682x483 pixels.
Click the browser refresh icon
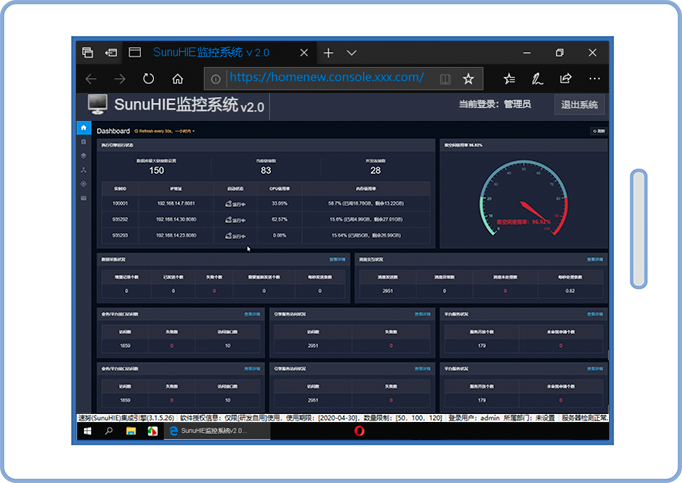point(148,78)
